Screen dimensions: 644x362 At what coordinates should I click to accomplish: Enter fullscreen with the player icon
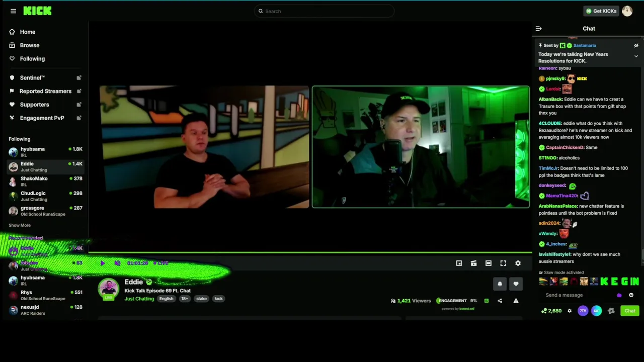coord(503,263)
